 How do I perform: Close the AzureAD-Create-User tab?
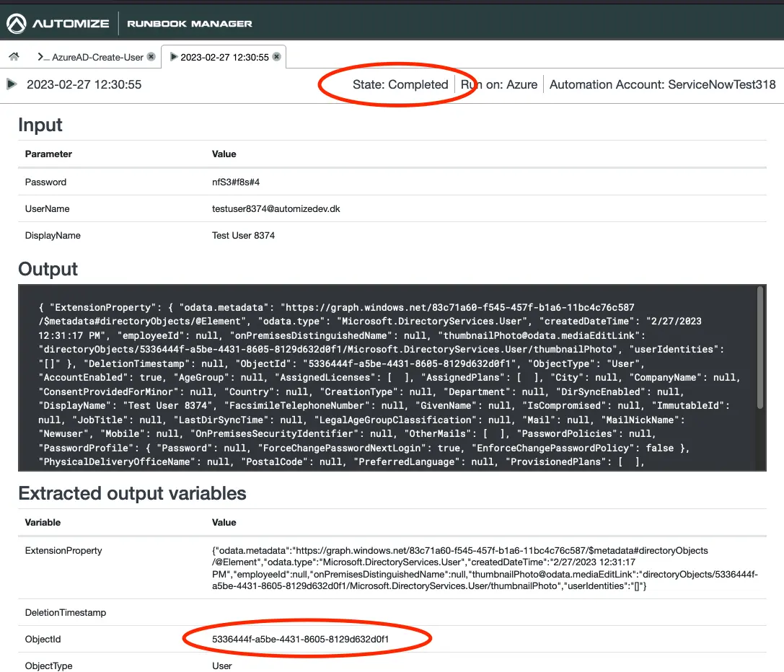(150, 56)
